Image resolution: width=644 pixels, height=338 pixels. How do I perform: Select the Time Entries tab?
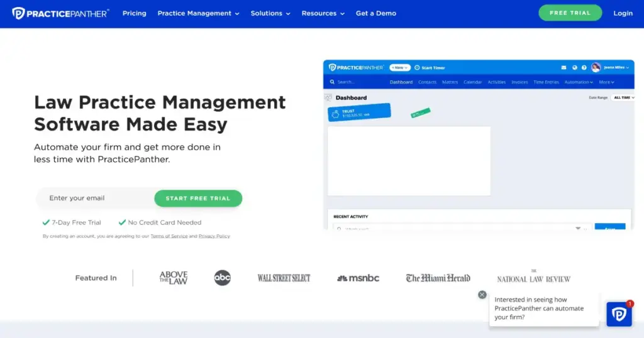click(x=546, y=82)
